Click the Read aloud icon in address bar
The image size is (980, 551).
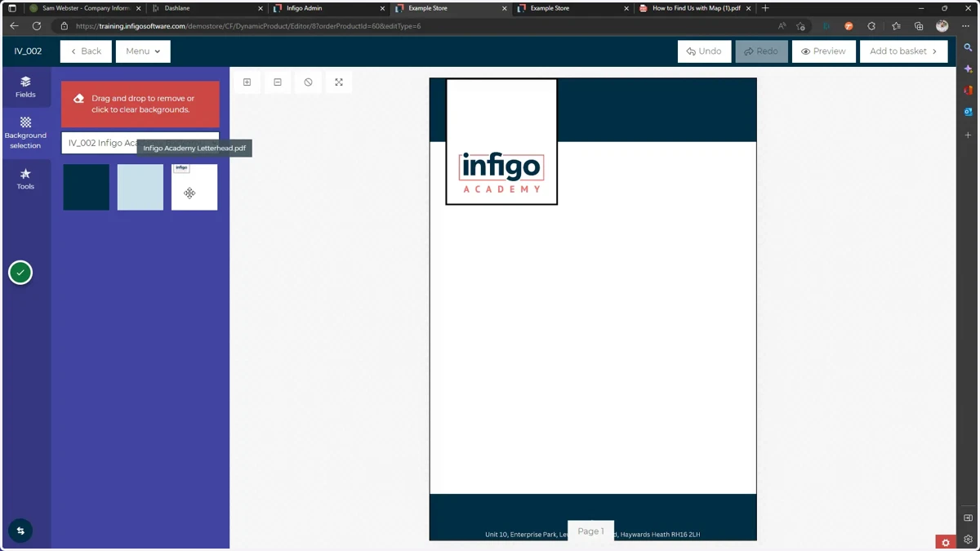pos(782,26)
